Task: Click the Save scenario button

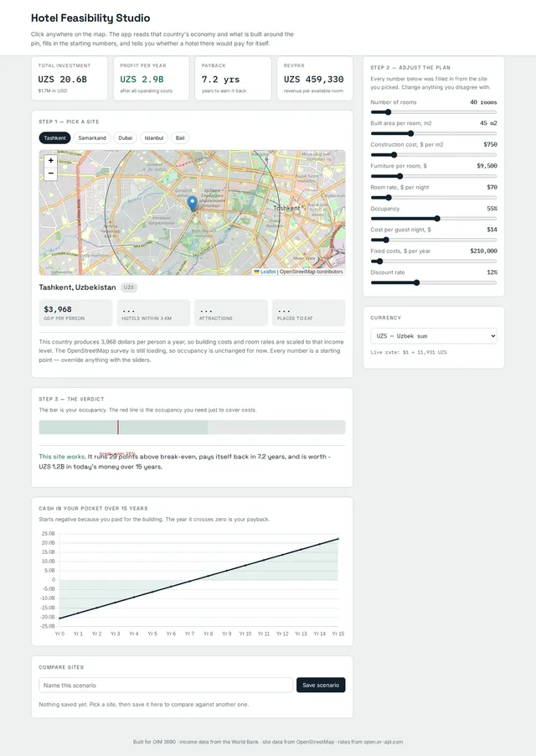Action: click(321, 685)
